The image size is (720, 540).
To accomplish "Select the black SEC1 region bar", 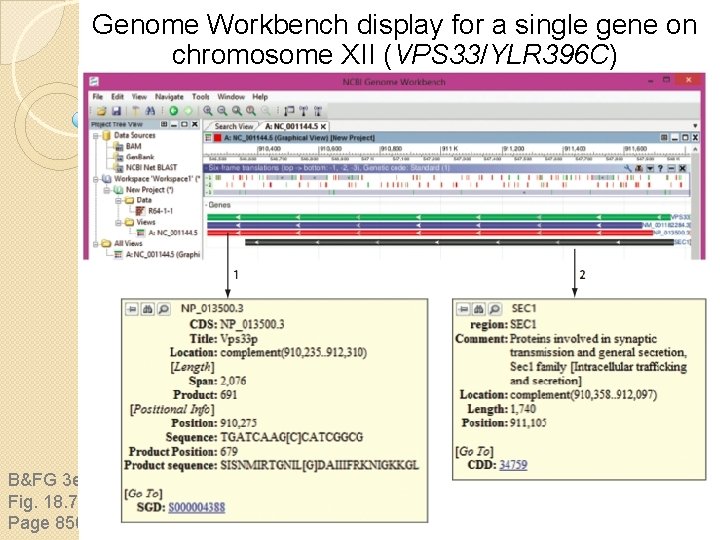I will point(460,242).
